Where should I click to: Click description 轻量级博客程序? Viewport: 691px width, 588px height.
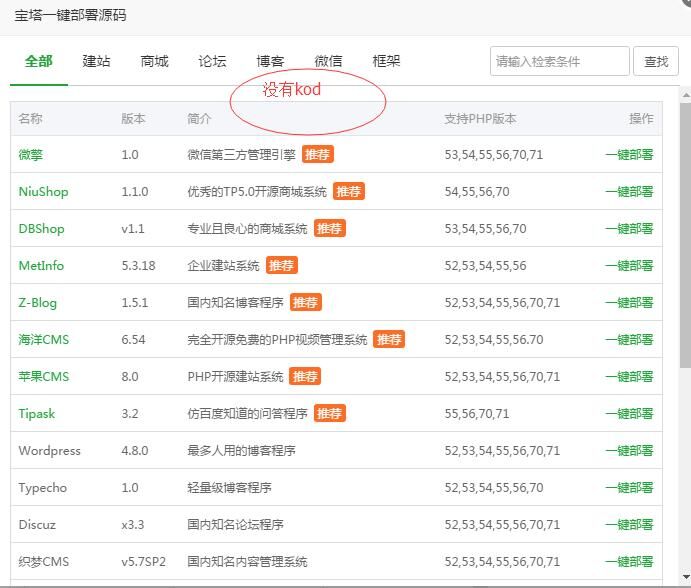pyautogui.click(x=230, y=488)
